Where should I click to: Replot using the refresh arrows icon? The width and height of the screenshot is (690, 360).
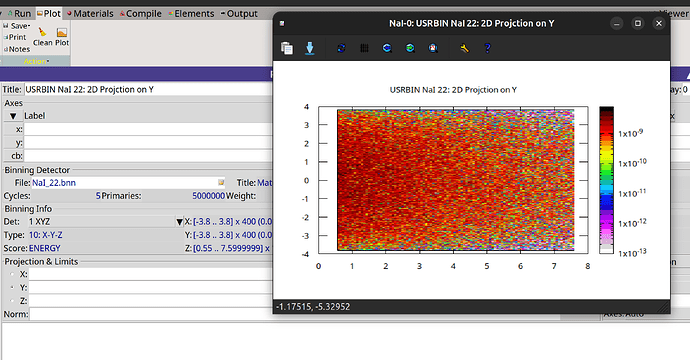pyautogui.click(x=341, y=48)
